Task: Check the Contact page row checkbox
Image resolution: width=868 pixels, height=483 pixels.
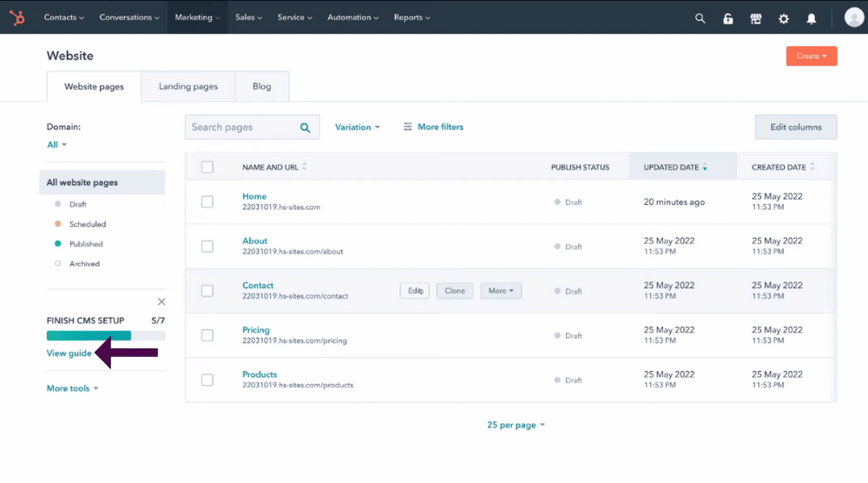Action: click(207, 290)
